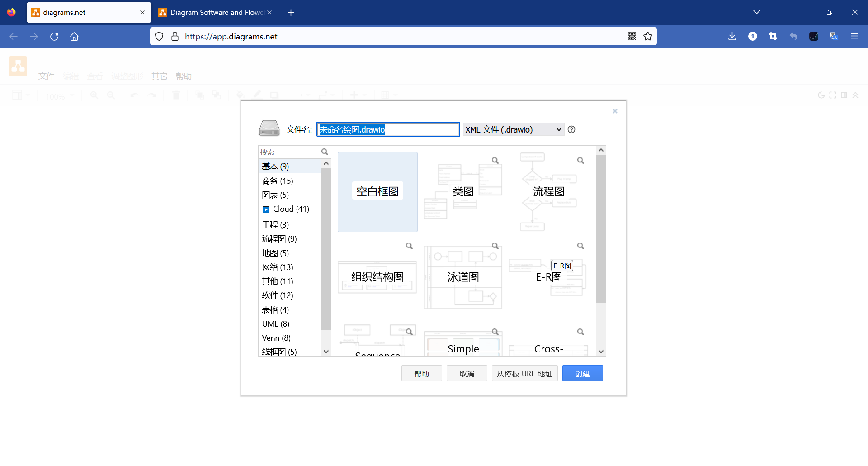
Task: Select the 网络 (13) category
Action: [290, 267]
